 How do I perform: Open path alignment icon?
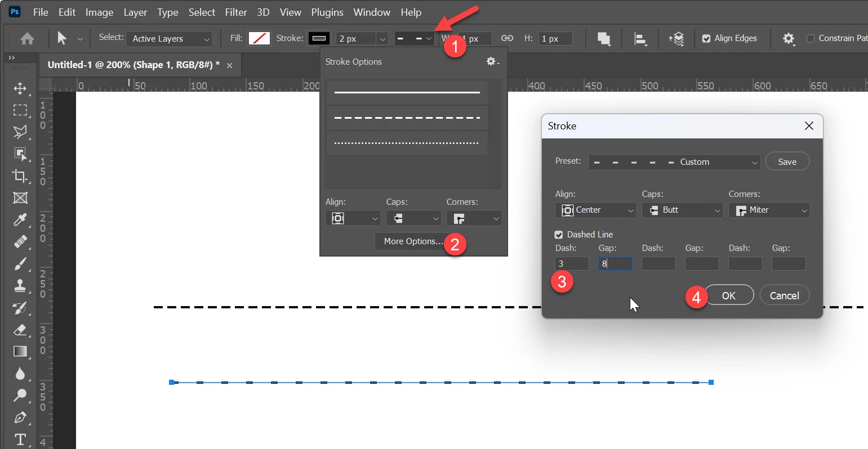(x=640, y=38)
